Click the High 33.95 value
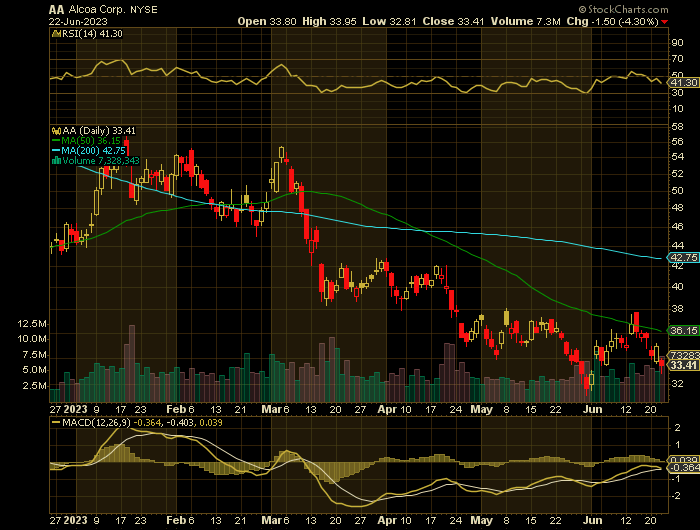The height and width of the screenshot is (530, 700). point(329,21)
